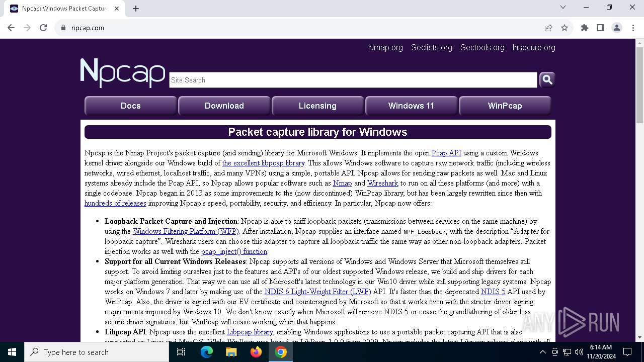Share this page icon in address bar
Screen dimensions: 644x362
[548, 28]
